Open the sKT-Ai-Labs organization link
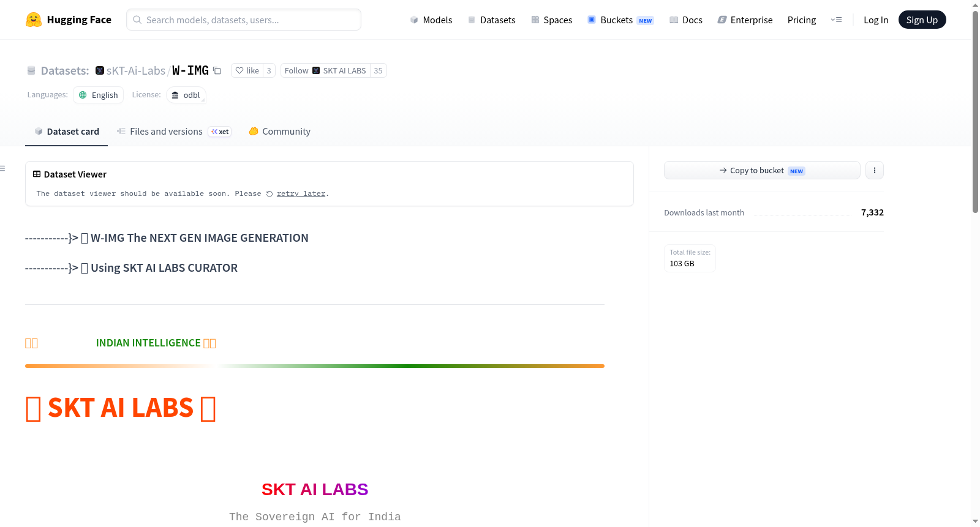The width and height of the screenshot is (980, 527). click(x=136, y=70)
